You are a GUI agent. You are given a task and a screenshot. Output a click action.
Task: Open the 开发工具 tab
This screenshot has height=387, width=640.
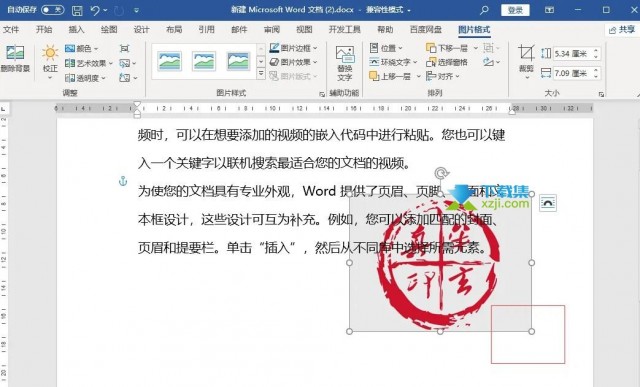(344, 29)
